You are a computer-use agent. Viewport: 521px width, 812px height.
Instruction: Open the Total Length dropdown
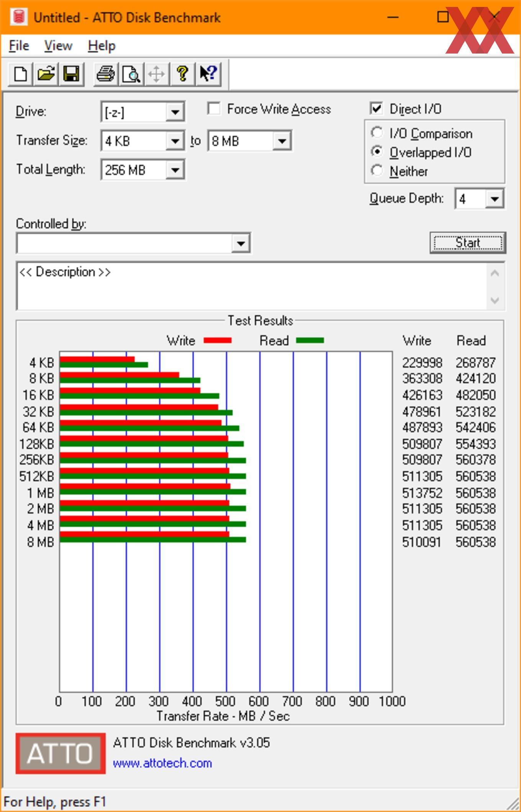tap(175, 170)
